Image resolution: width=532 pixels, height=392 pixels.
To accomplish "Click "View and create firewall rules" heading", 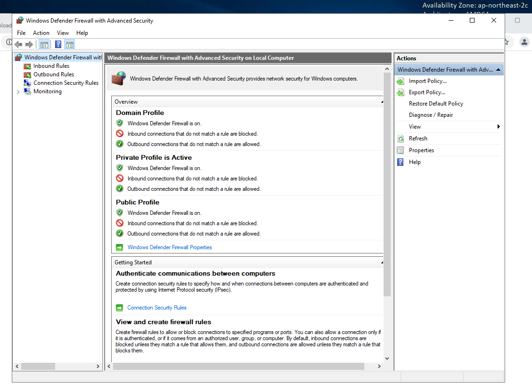I will point(163,322).
